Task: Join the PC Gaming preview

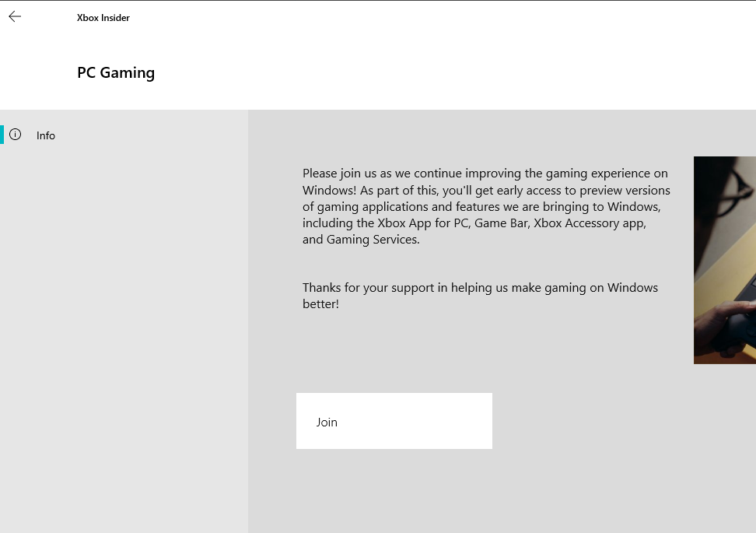Action: pos(394,421)
